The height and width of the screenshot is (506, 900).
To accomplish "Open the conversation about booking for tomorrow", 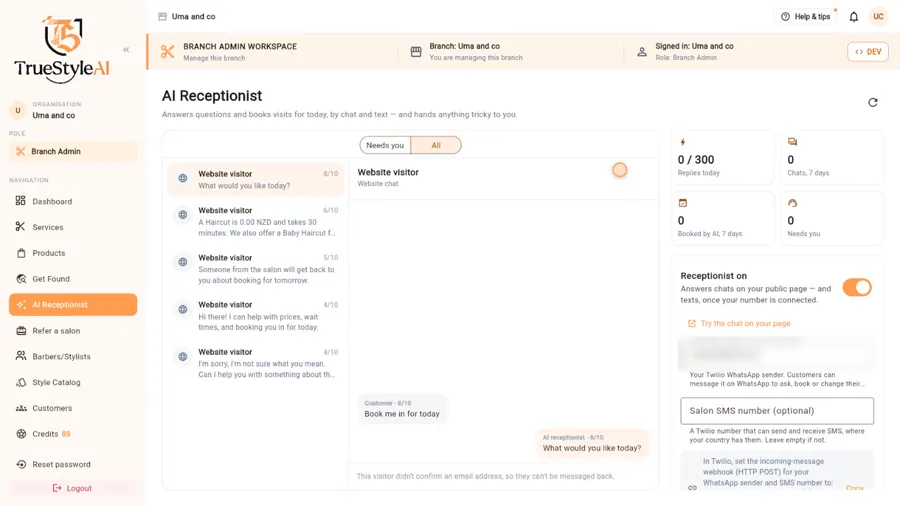I will [256, 269].
